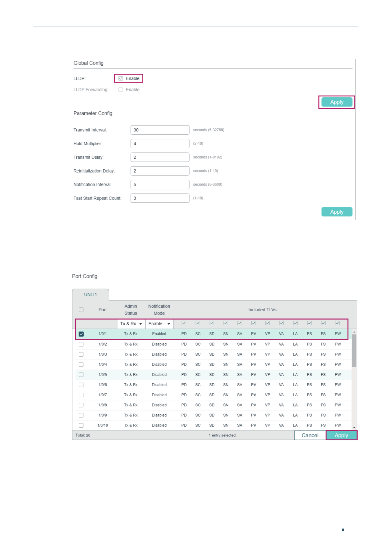This screenshot has height=554, width=392.
Task: Click Apply under the Parameter Config fields
Action: point(337,212)
